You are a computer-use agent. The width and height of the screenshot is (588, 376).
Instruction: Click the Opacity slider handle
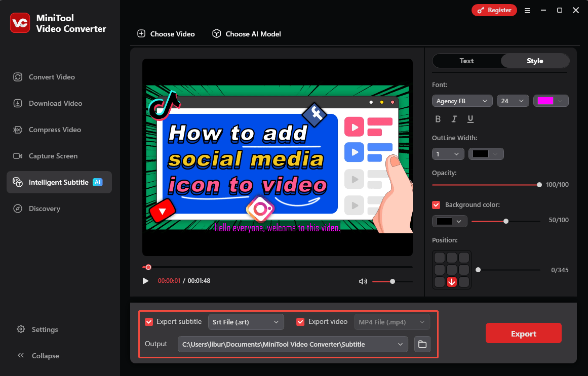(x=539, y=185)
